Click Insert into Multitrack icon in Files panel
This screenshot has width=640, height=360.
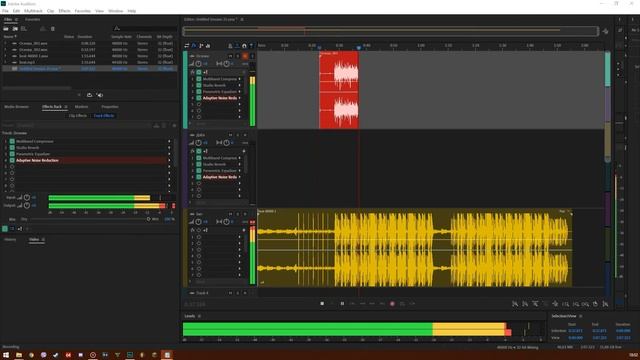(42, 29)
